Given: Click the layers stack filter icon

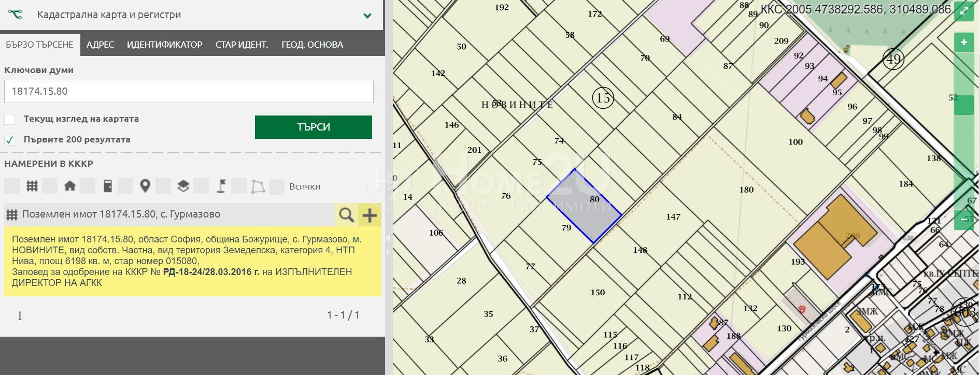Looking at the screenshot, I should click(183, 186).
